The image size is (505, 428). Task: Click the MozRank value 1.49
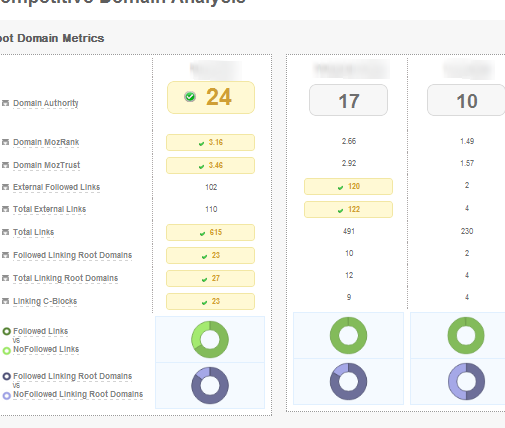click(467, 141)
